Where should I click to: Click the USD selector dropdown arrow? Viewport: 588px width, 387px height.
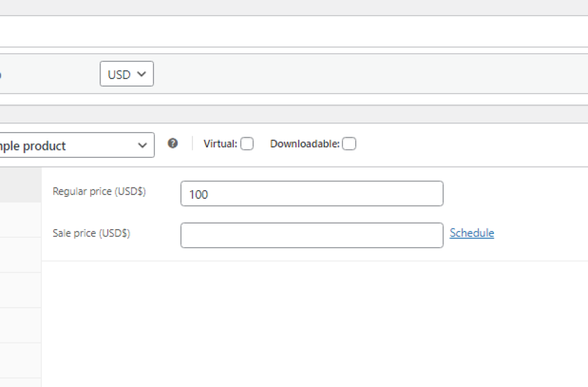click(141, 74)
